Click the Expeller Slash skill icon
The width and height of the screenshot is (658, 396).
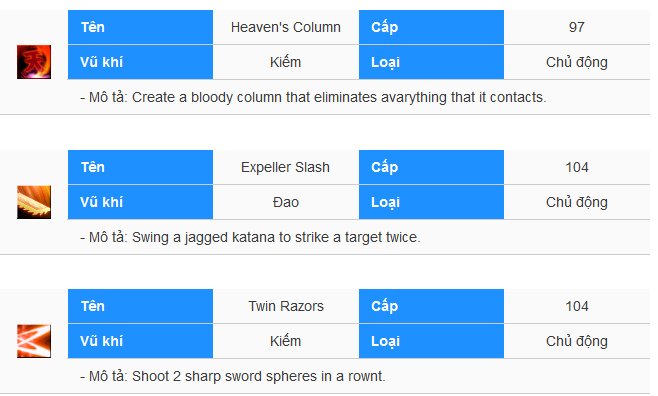pos(34,202)
